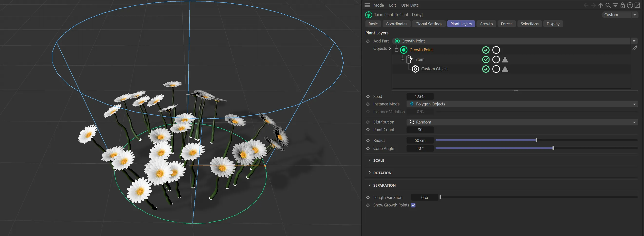The width and height of the screenshot is (644, 236).
Task: Click the filter icon in the top toolbar
Action: point(615,5)
